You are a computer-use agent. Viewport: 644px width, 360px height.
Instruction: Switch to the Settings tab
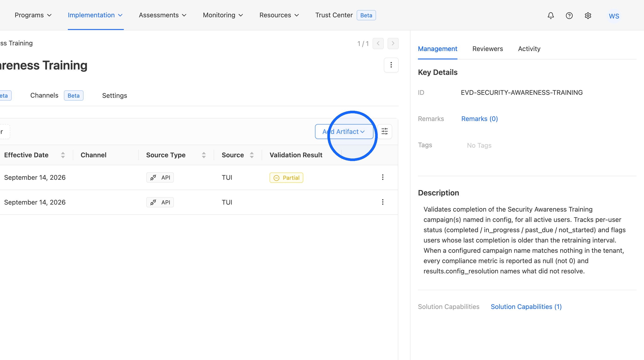tap(114, 96)
